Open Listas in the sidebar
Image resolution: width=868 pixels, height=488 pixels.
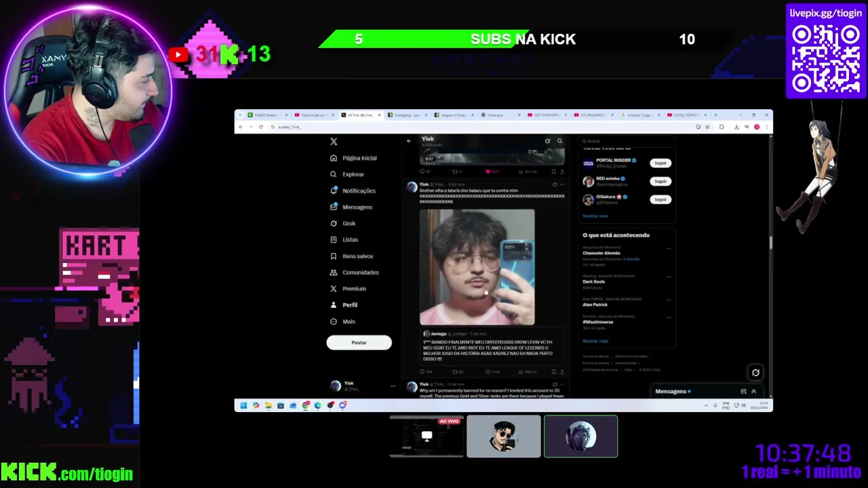[344, 239]
